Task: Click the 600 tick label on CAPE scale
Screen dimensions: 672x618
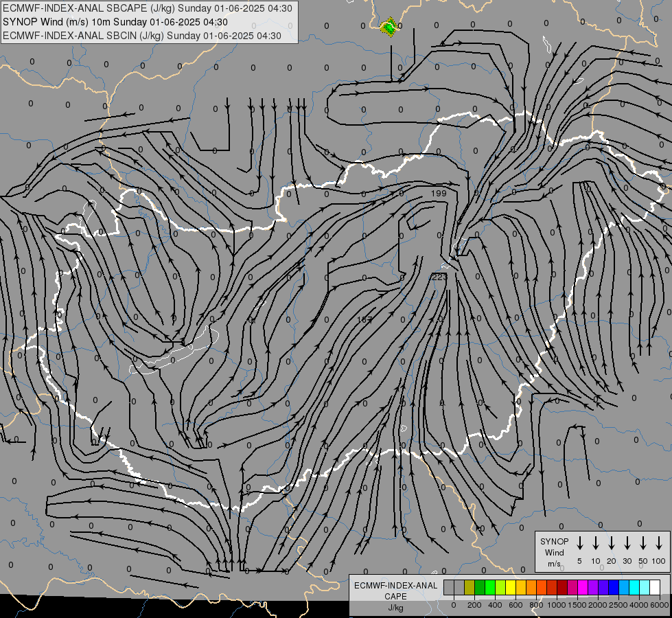Action: [515, 605]
